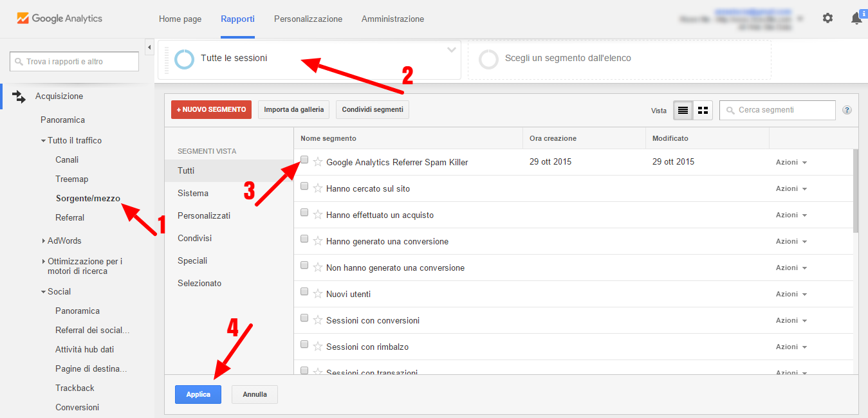Switch to list view icon
Viewport: 868px width, 418px height.
click(683, 111)
